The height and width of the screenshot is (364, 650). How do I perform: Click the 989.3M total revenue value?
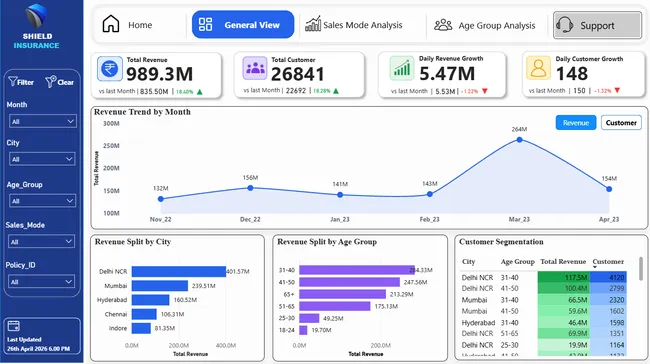tap(160, 74)
